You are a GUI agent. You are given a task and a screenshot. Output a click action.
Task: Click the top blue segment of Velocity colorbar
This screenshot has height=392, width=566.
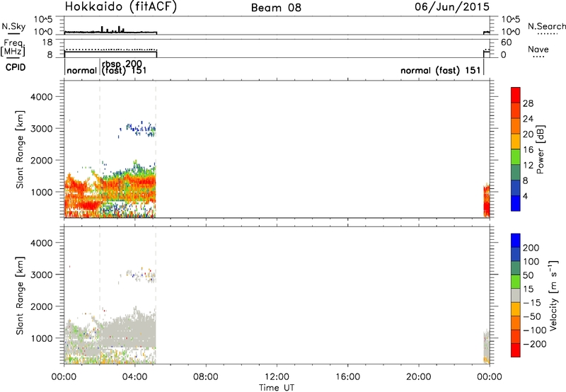point(516,241)
